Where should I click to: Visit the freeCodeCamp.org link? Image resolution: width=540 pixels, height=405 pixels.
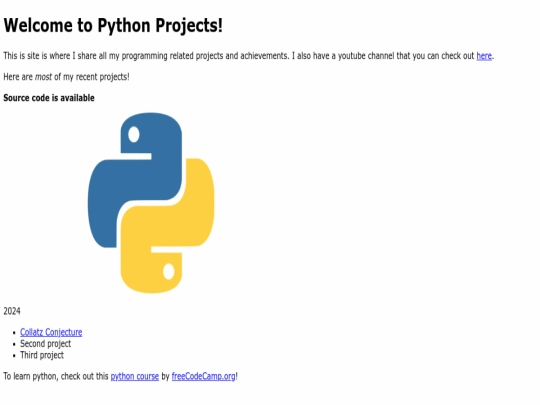coord(204,376)
